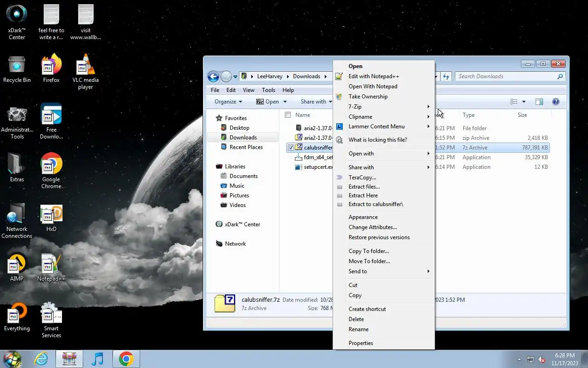Image resolution: width=588 pixels, height=368 pixels.
Task: Click the 7z Open toolbar button
Action: 268,102
